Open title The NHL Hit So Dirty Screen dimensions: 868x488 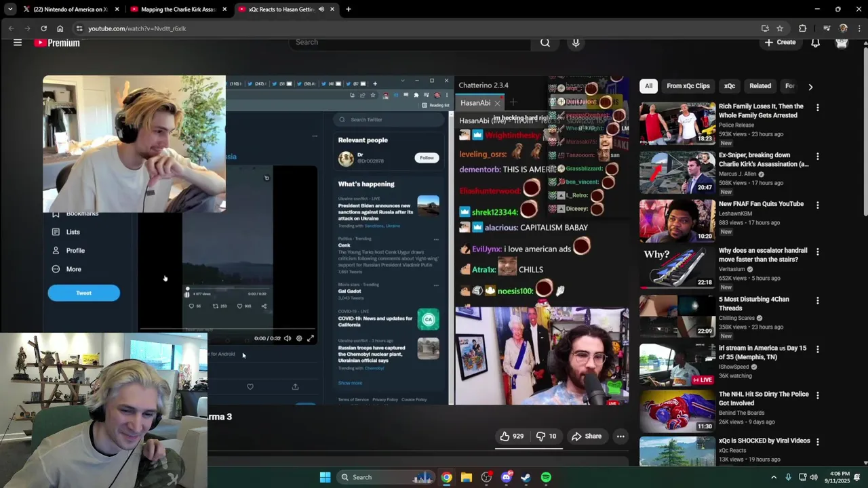click(x=764, y=399)
